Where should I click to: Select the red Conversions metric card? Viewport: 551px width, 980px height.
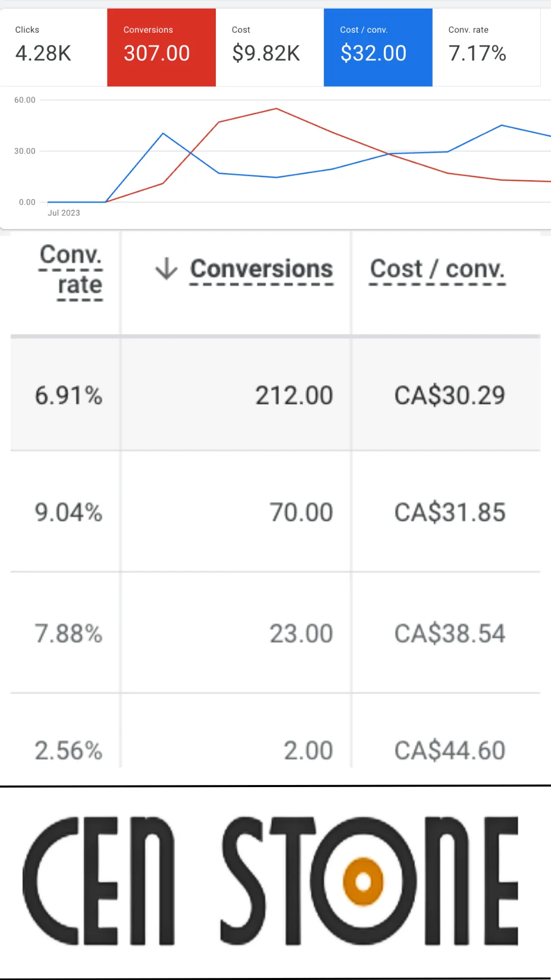161,47
